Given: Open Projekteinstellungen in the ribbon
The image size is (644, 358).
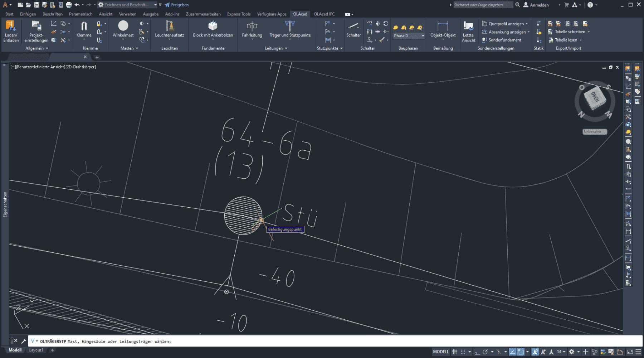Looking at the screenshot, I should (x=36, y=26).
